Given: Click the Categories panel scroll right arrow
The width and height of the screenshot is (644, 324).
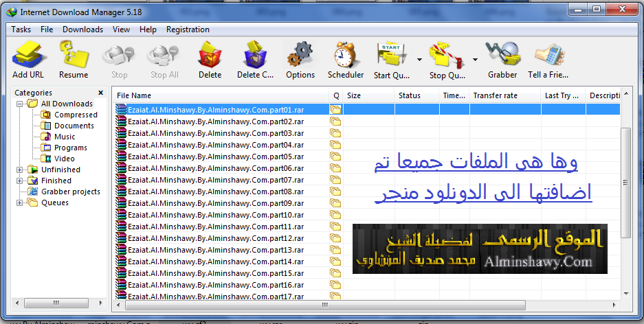Looking at the screenshot, I should (100, 303).
